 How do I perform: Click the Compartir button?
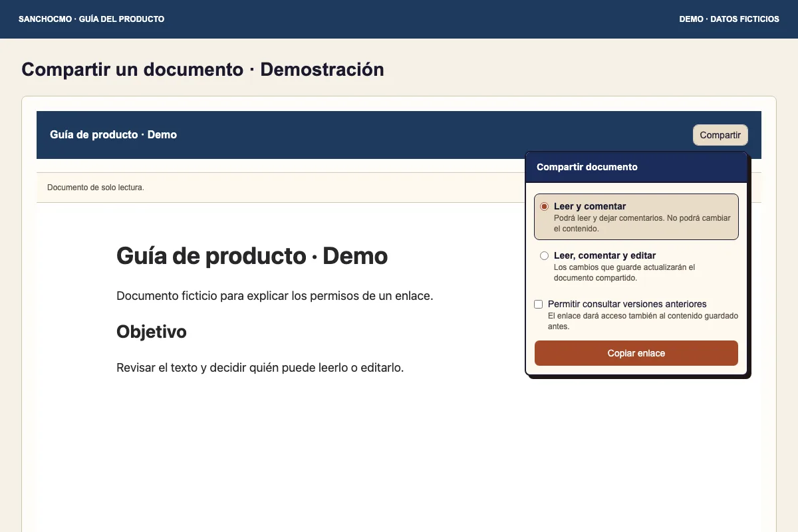[720, 135]
